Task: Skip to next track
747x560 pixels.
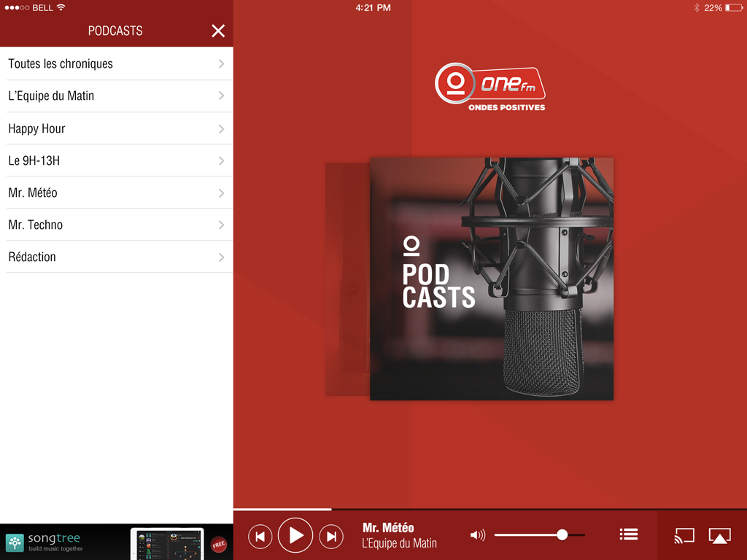Action: coord(331,537)
